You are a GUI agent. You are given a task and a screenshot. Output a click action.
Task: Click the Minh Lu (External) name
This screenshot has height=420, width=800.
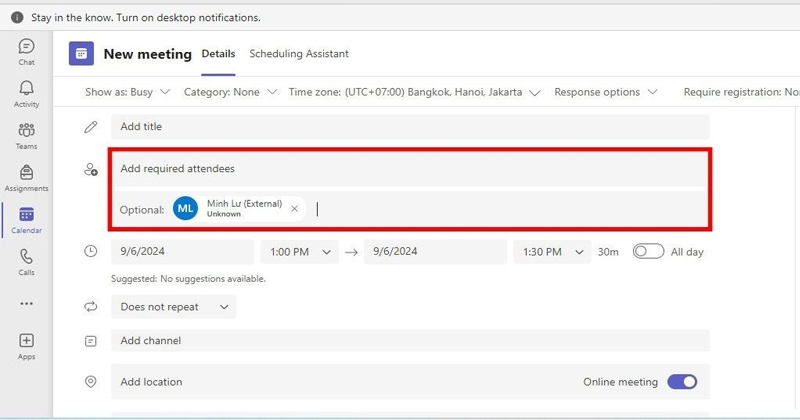[244, 204]
